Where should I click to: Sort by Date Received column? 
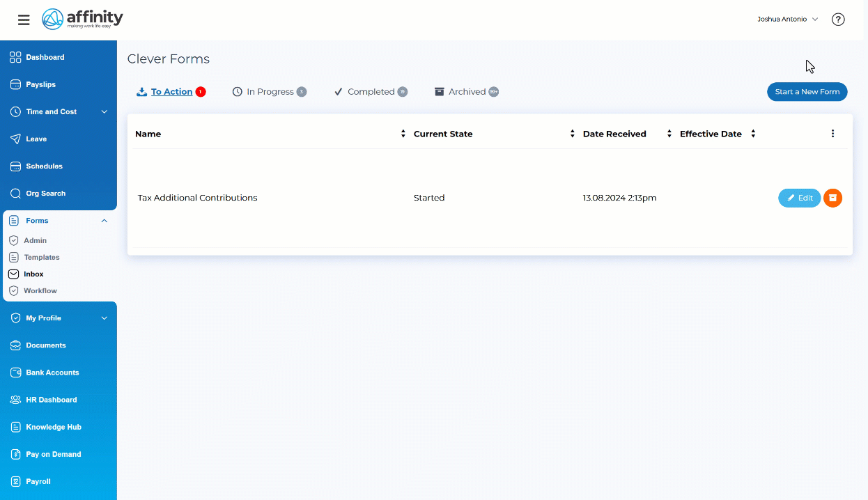pos(669,134)
